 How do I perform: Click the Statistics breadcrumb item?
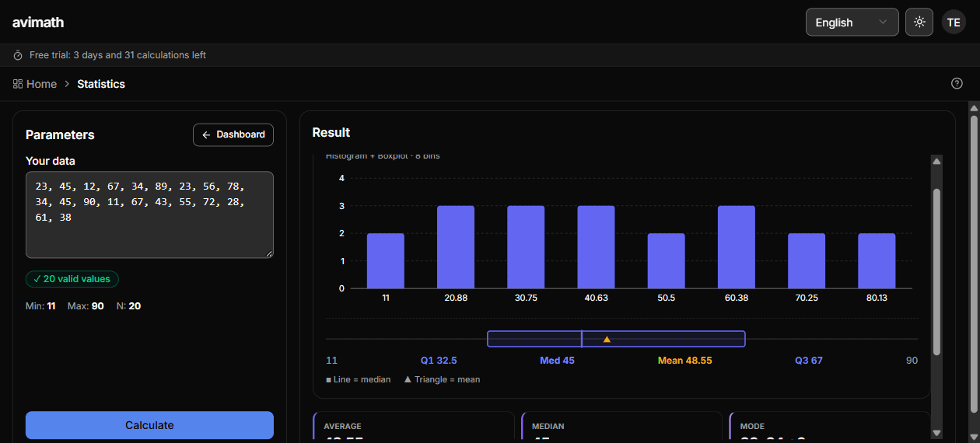point(101,84)
